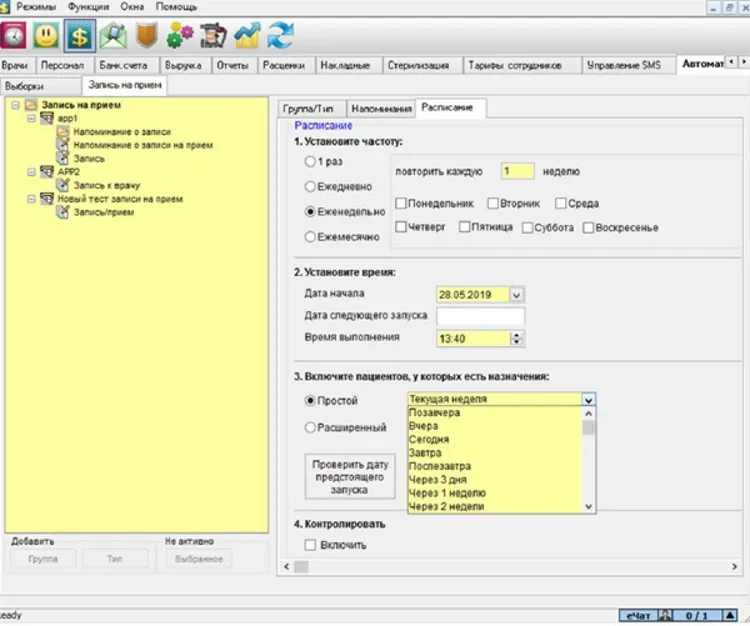Collapse the APP2 tree node
Viewport: 750px width, 626px height.
(32, 172)
